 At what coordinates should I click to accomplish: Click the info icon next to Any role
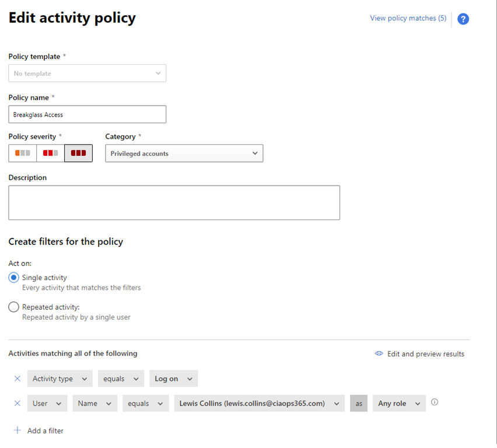(435, 402)
